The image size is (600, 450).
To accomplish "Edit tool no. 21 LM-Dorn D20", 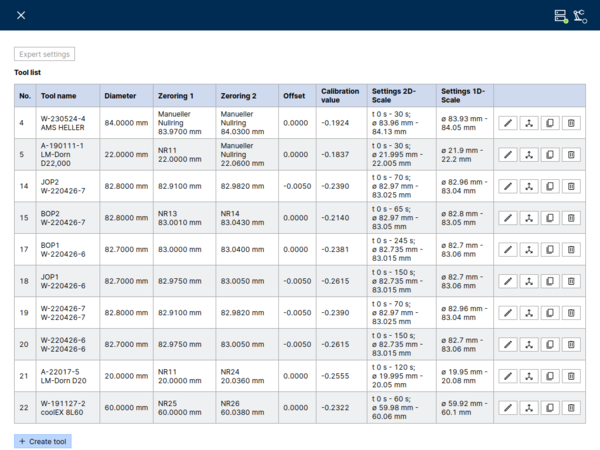I will (508, 376).
